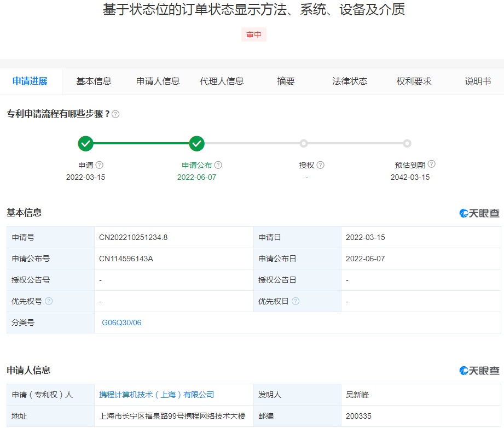Go to the 权利要求 tab

[x=414, y=81]
